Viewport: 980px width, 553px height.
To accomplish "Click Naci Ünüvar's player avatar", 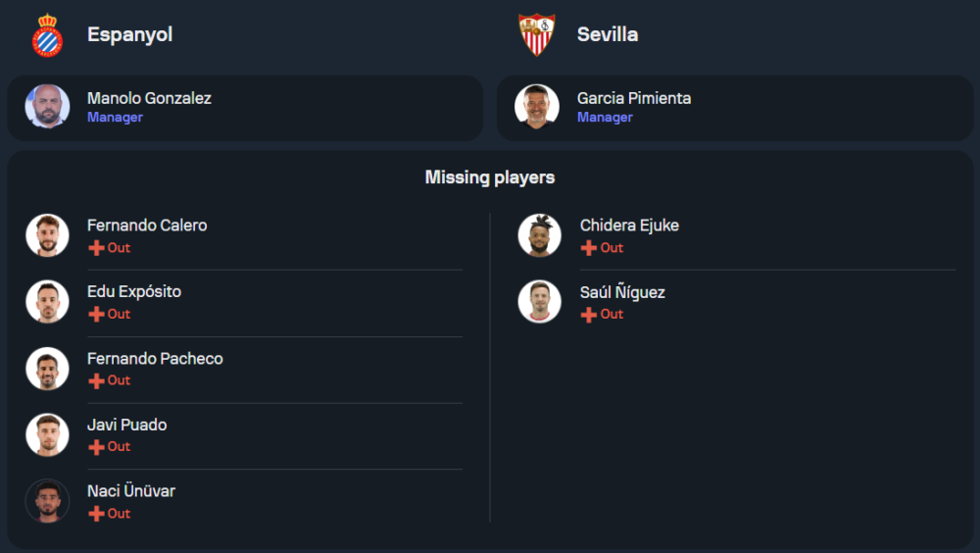I will pos(47,501).
